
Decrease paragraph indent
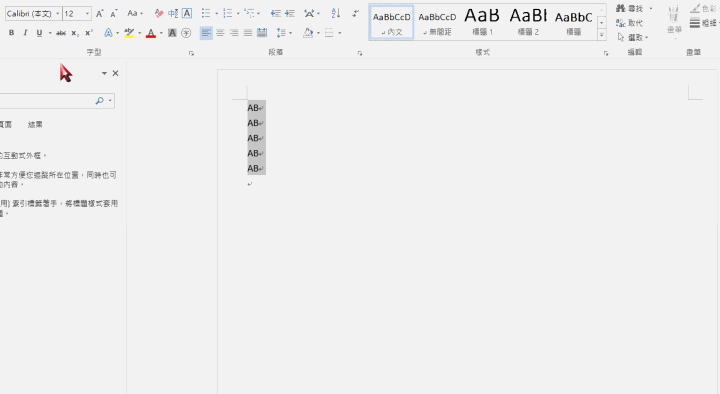tap(276, 14)
